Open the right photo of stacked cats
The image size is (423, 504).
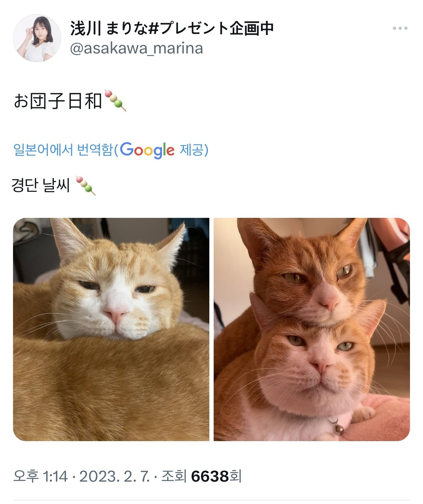312,329
